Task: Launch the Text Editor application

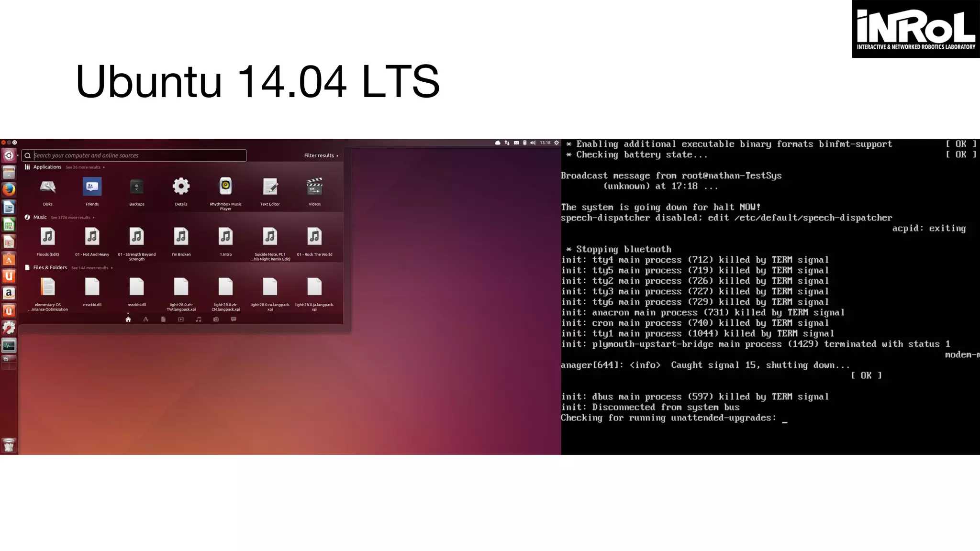Action: (270, 192)
